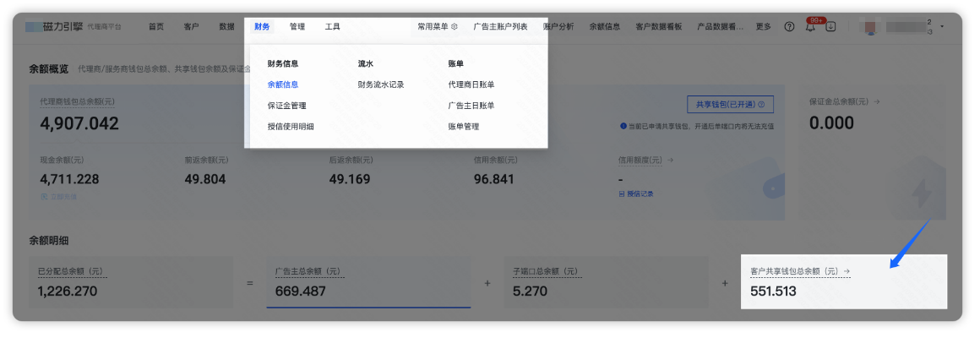Select 代理商日账单 in dropdown
This screenshot has width=980, height=338.
tap(471, 84)
